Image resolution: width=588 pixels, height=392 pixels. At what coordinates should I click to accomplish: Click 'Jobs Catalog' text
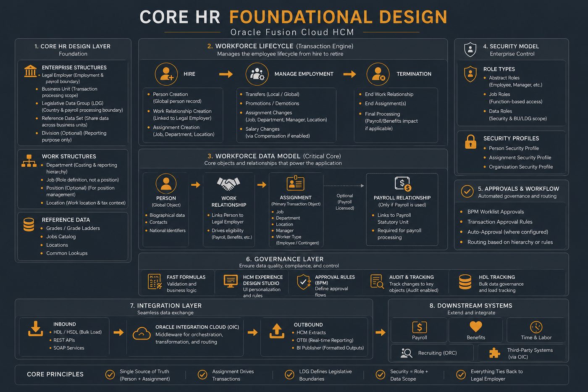click(61, 237)
